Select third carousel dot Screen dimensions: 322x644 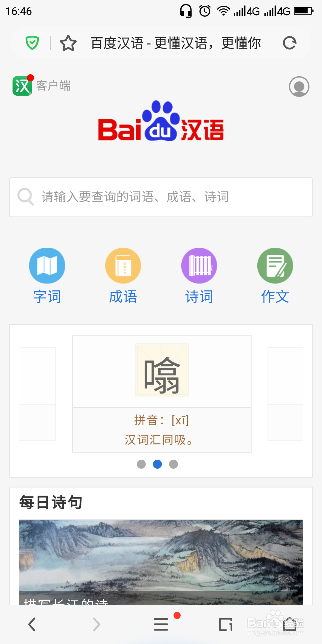(x=174, y=464)
